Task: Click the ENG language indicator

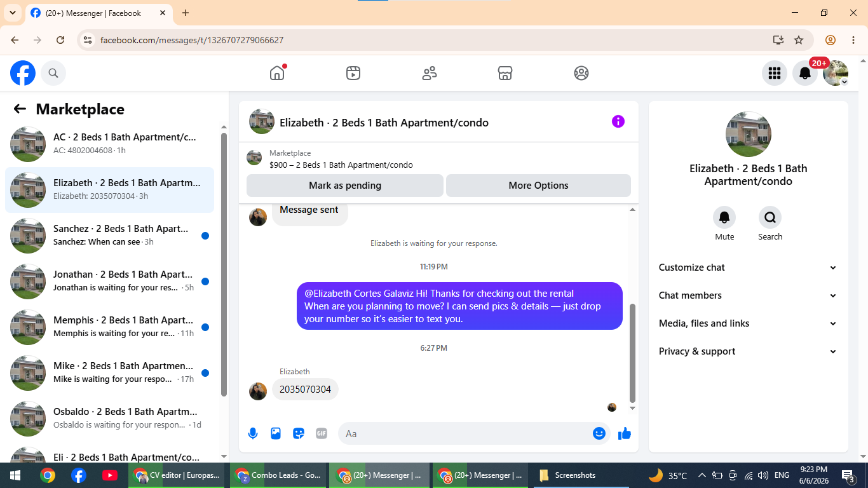Action: coord(782,475)
